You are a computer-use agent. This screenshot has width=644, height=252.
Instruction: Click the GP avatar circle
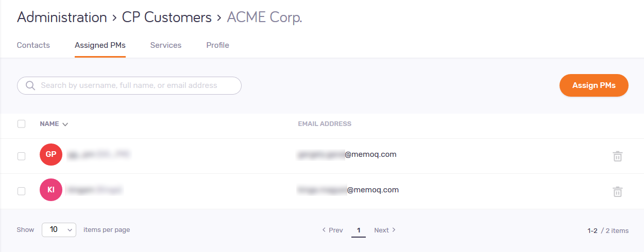[x=51, y=155]
